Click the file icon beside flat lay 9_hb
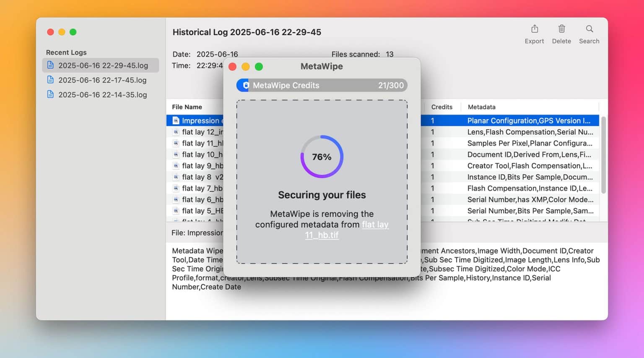 point(176,165)
